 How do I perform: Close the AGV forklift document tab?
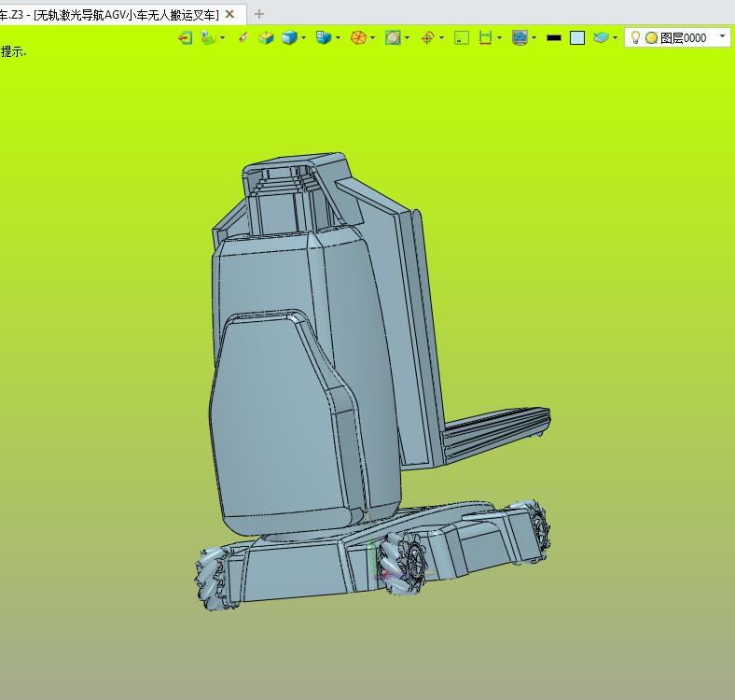(229, 15)
